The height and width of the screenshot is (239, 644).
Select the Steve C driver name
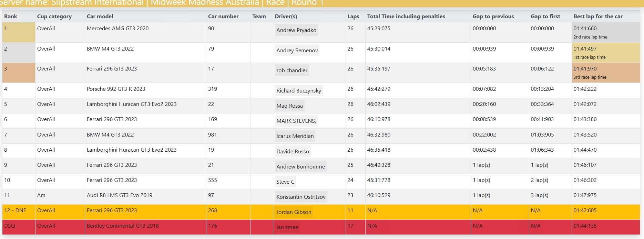[285, 182]
